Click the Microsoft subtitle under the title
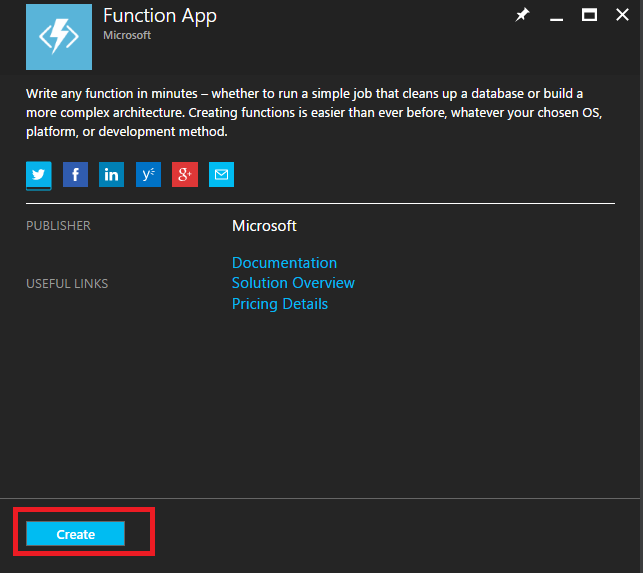The width and height of the screenshot is (643, 573). (x=127, y=35)
